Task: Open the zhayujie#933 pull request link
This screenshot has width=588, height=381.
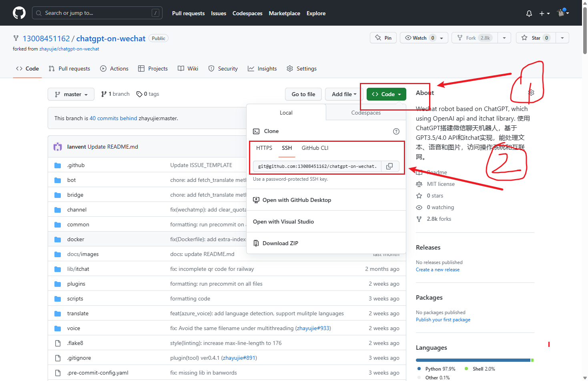Action: click(x=313, y=328)
